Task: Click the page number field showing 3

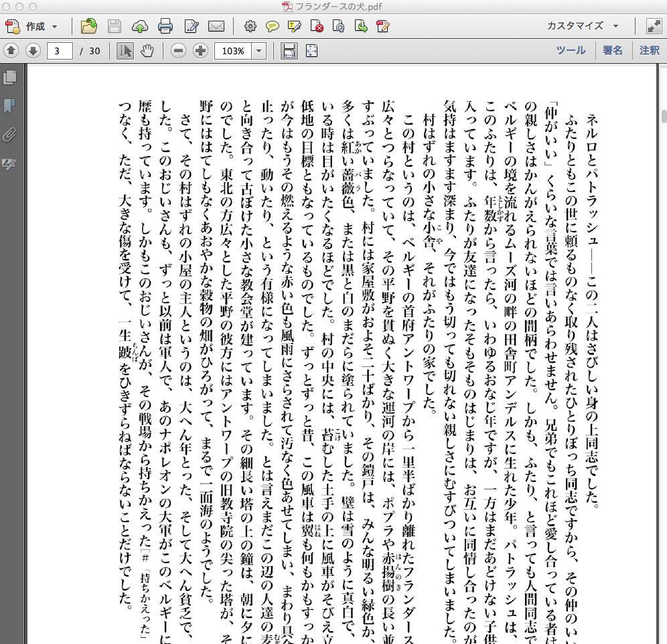Action: [60, 52]
